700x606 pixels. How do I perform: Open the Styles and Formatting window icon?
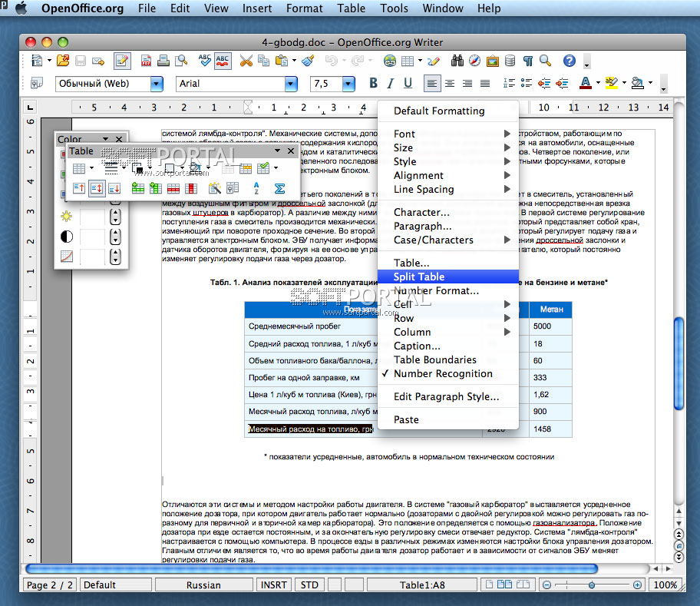click(37, 83)
